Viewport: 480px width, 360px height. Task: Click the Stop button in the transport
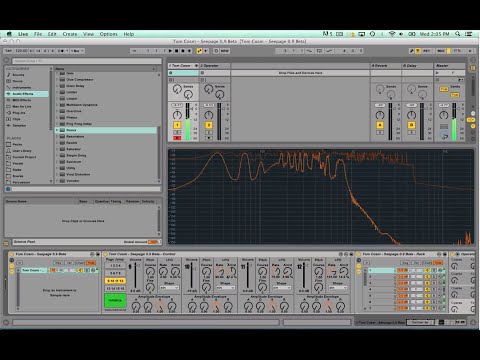(177, 51)
